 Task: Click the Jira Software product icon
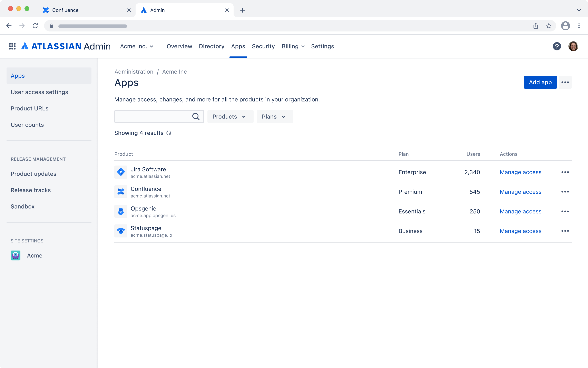tap(121, 172)
